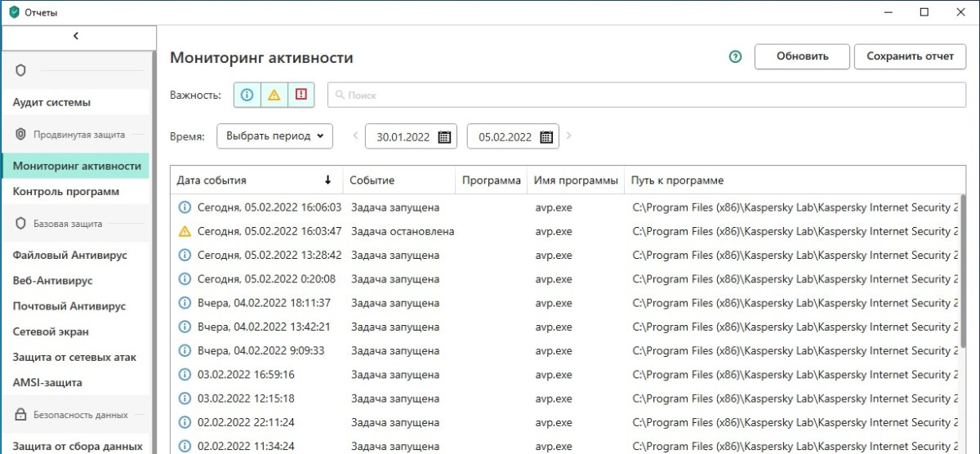Toggle warning events importance filter
This screenshot has width=980, height=454.
(x=274, y=95)
